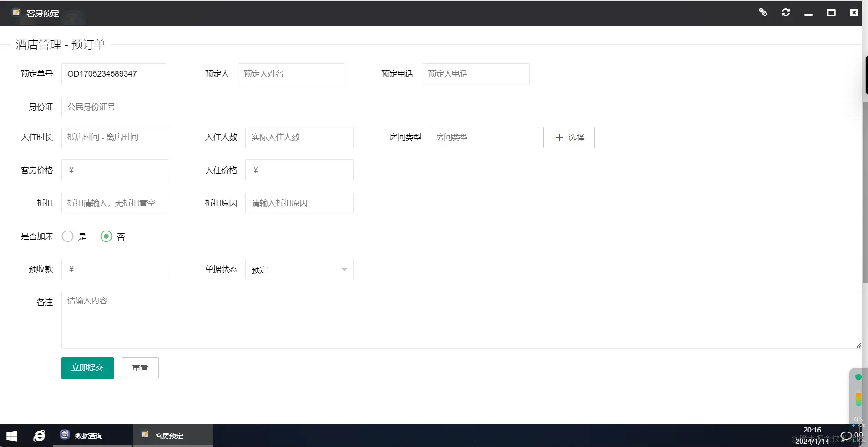Focus the 实际入住人数 input
The height and width of the screenshot is (447, 868).
click(299, 138)
